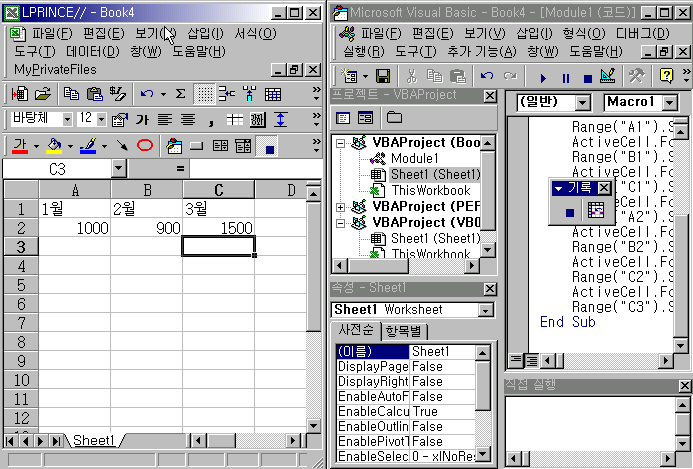Image resolution: width=693 pixels, height=469 pixels.
Task: Open the (일반) object dropdown in code window
Action: coord(583,103)
